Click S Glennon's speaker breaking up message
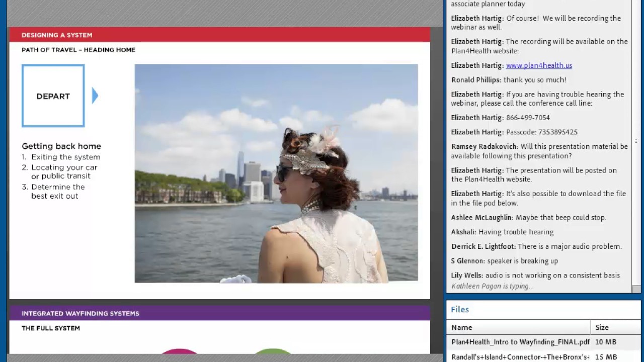This screenshot has height=362, width=644. 505,261
